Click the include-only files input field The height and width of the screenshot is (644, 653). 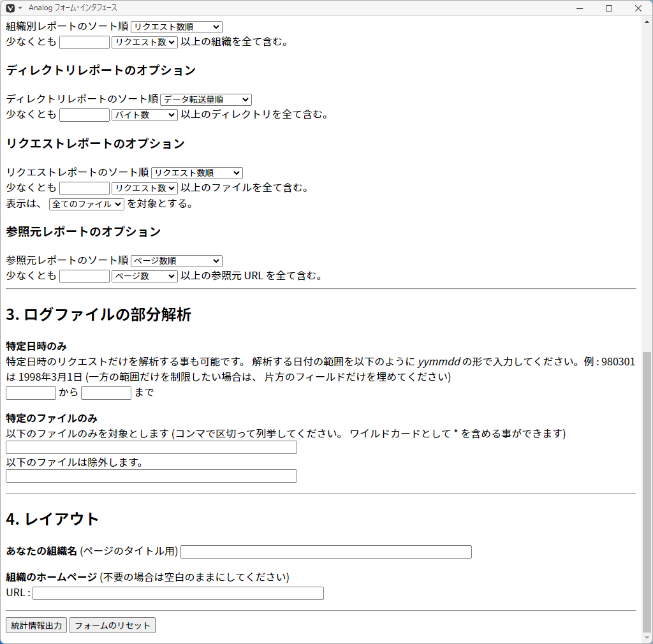(151, 448)
